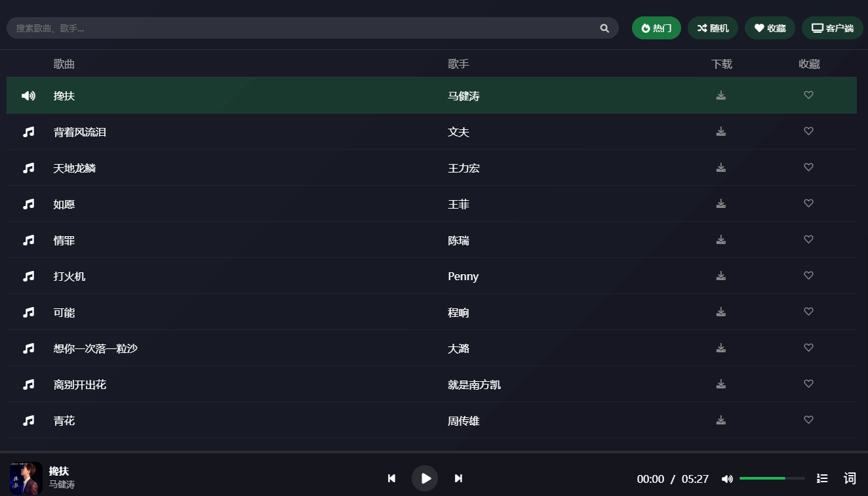
Task: Add 搀扶 to favorites via heart
Action: [x=808, y=95]
